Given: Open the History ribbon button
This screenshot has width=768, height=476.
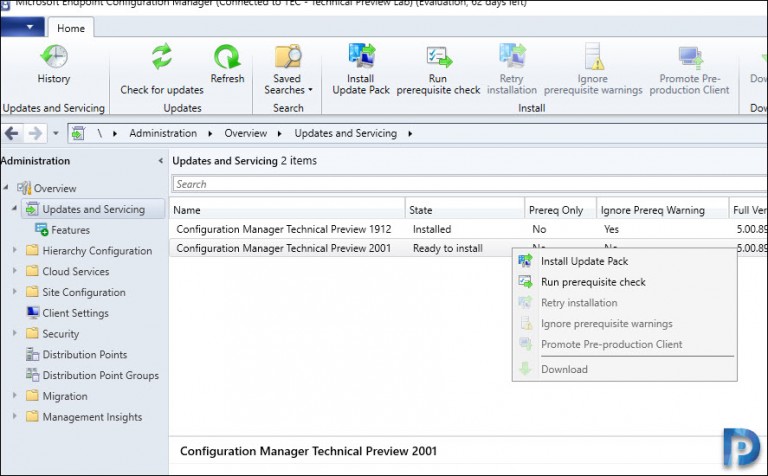Looking at the screenshot, I should coord(54,64).
